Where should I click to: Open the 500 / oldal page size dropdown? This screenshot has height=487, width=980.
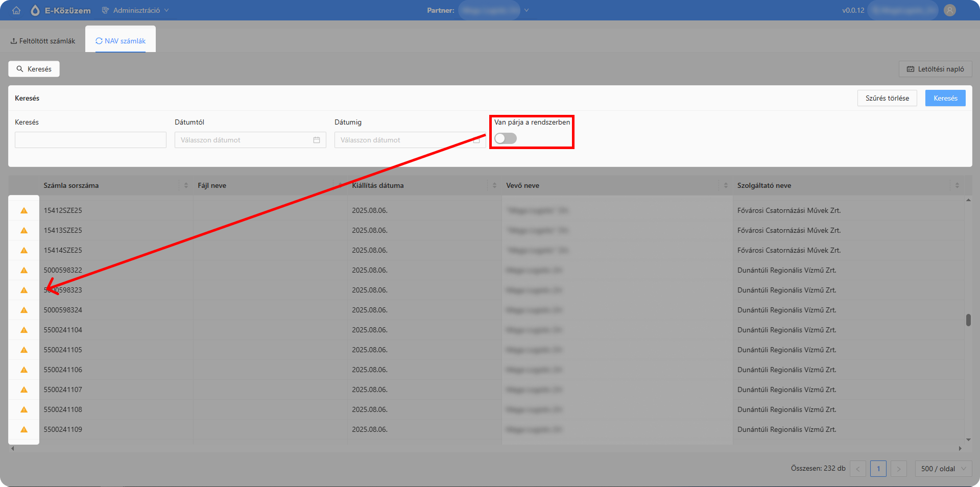pyautogui.click(x=943, y=469)
